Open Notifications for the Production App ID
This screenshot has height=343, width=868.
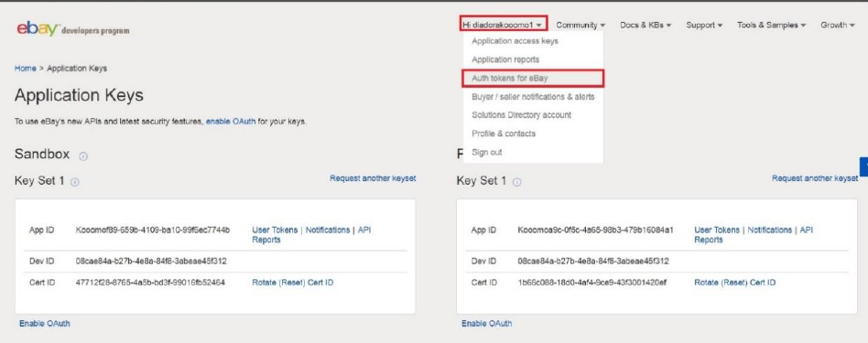point(770,230)
